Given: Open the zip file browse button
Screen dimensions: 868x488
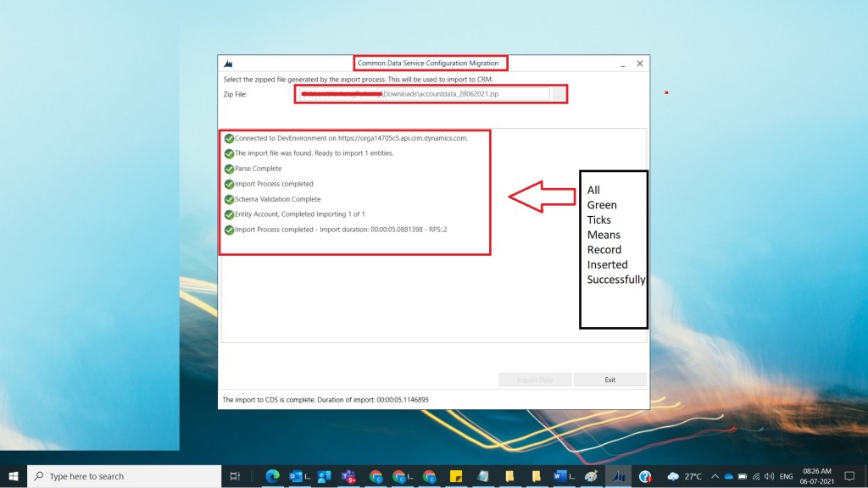Looking at the screenshot, I should point(559,94).
